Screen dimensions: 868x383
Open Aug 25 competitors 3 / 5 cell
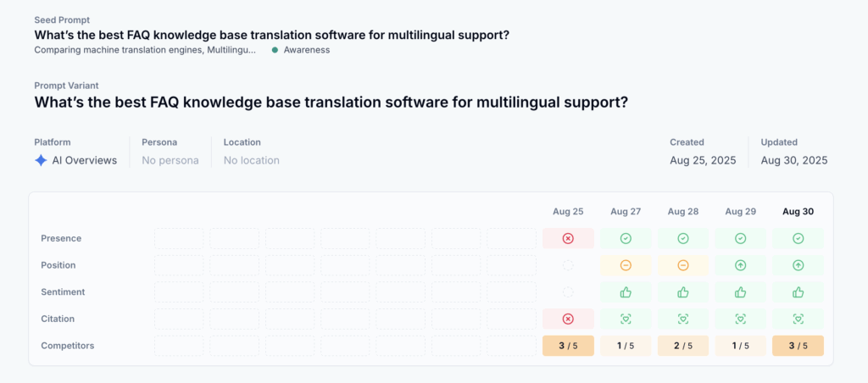[x=568, y=346]
